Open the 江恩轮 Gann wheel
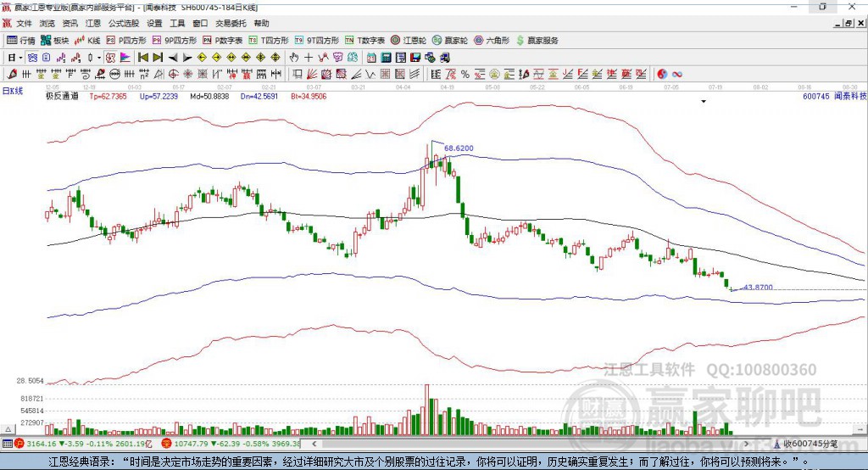Screen dimensions: 868x470 (409, 41)
